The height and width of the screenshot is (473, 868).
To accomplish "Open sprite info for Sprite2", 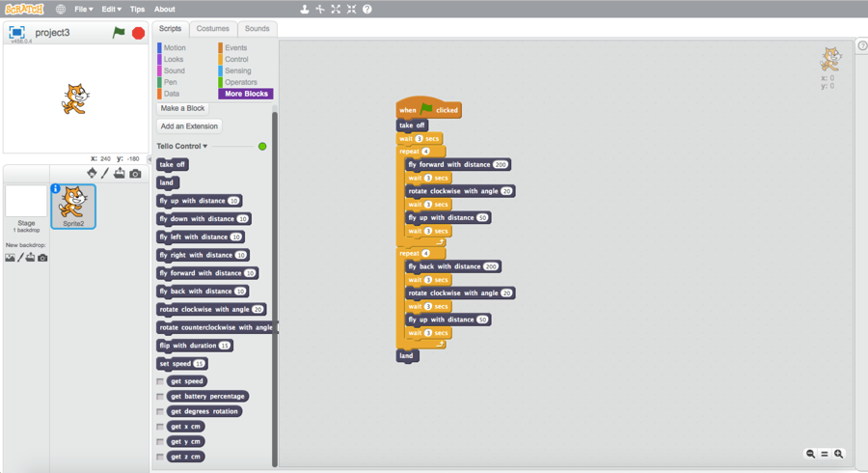I will tap(56, 189).
